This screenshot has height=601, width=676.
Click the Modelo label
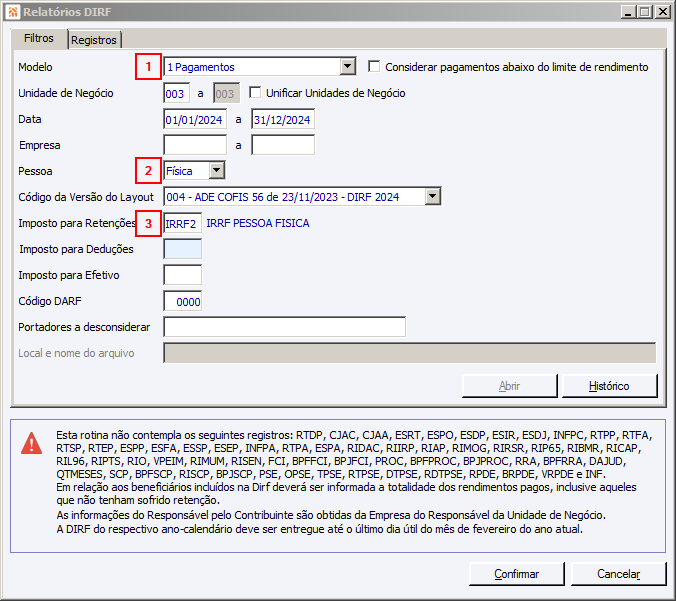35,67
